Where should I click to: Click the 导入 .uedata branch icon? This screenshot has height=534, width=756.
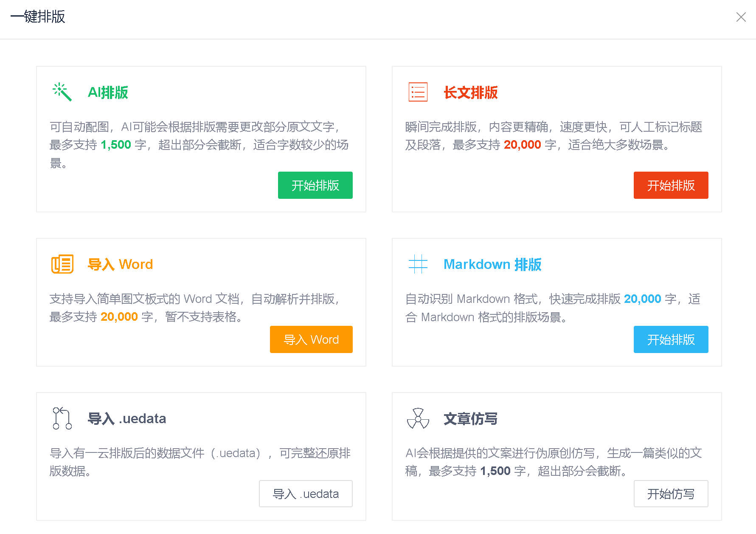coord(62,418)
